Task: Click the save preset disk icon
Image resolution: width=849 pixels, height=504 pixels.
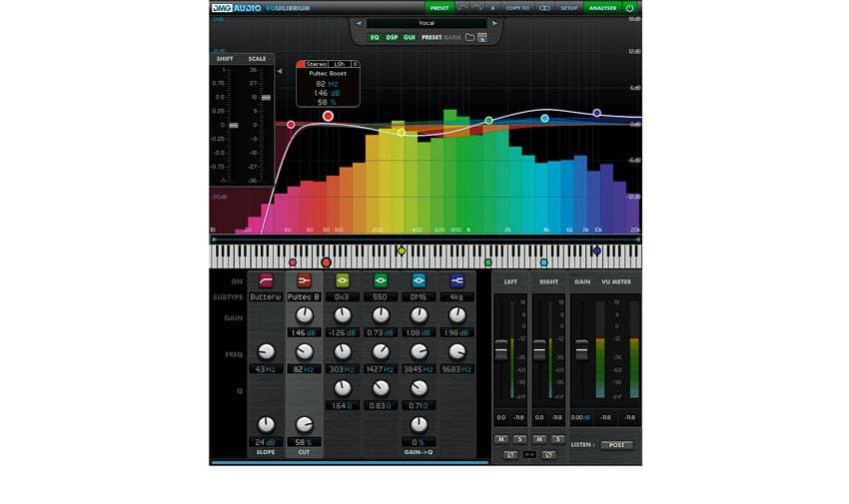Action: coord(481,37)
